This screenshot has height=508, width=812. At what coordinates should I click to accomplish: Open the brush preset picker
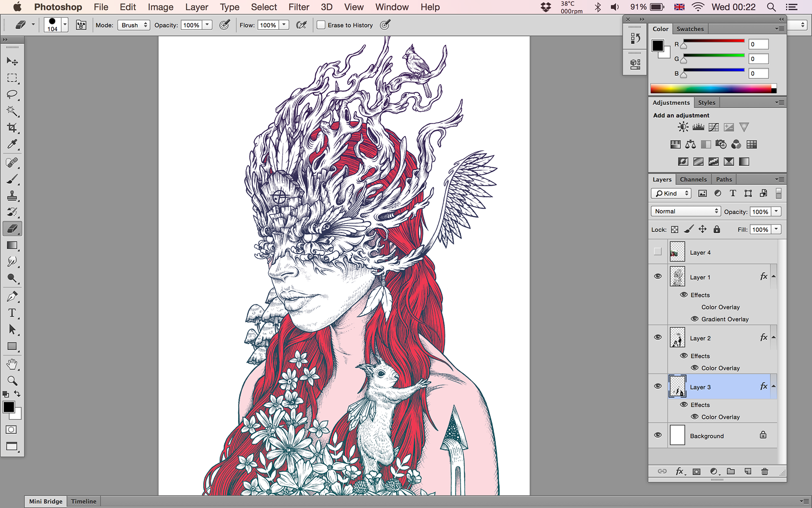point(65,25)
